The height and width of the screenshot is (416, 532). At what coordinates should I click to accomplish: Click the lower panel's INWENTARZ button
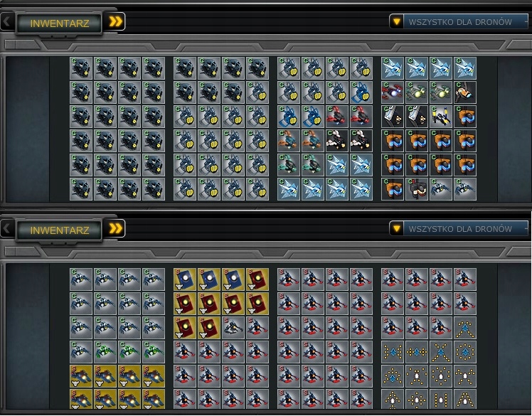[x=59, y=230]
